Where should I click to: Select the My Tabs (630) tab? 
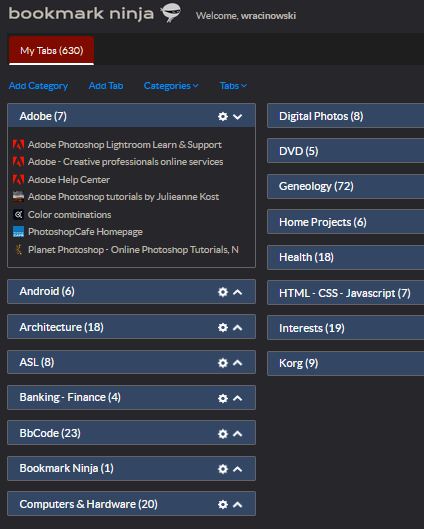click(x=51, y=50)
